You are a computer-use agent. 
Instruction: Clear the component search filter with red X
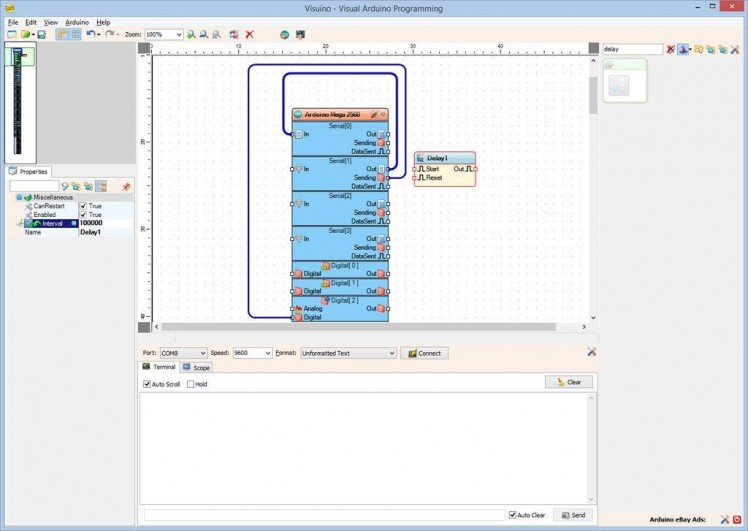(x=671, y=49)
